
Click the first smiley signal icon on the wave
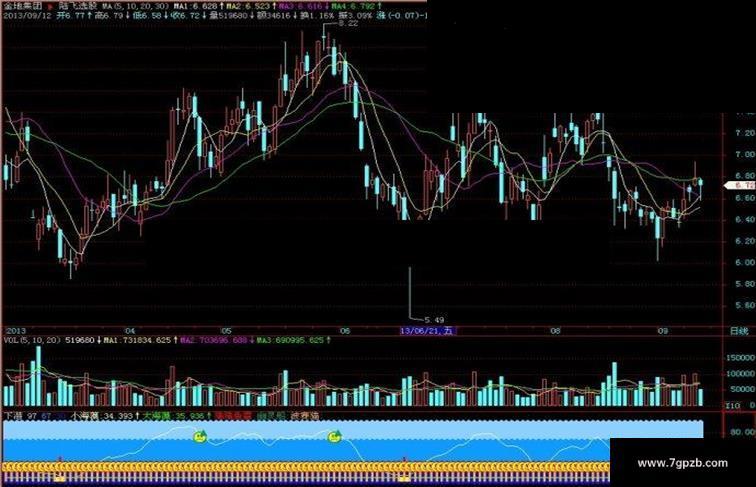point(200,436)
